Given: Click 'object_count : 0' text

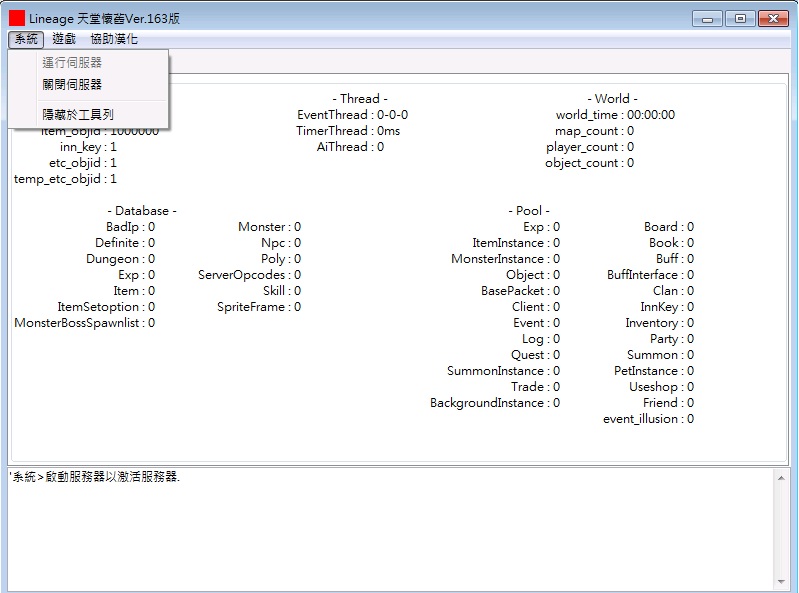Looking at the screenshot, I should coord(590,163).
